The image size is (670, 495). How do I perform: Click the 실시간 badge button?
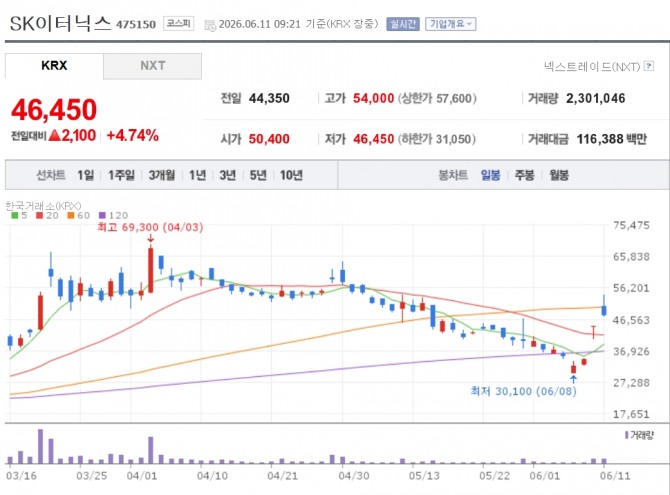(403, 24)
